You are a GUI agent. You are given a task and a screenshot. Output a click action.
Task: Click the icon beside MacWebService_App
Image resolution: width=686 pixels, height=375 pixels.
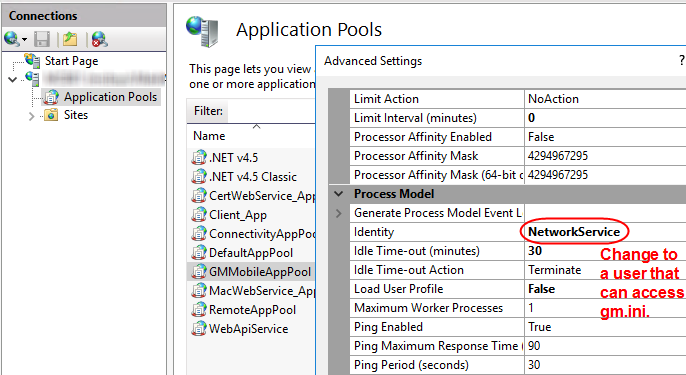(199, 291)
